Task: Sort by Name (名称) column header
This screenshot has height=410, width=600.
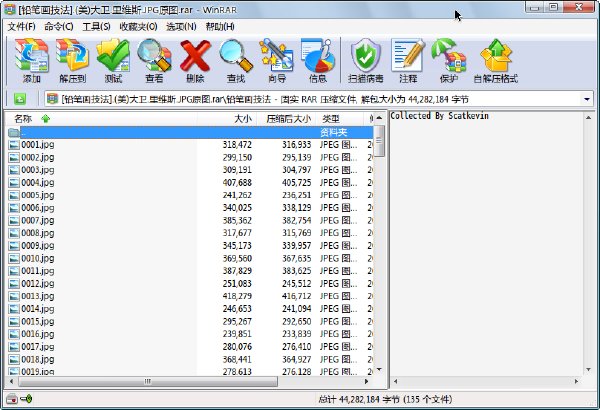Action: [102, 119]
